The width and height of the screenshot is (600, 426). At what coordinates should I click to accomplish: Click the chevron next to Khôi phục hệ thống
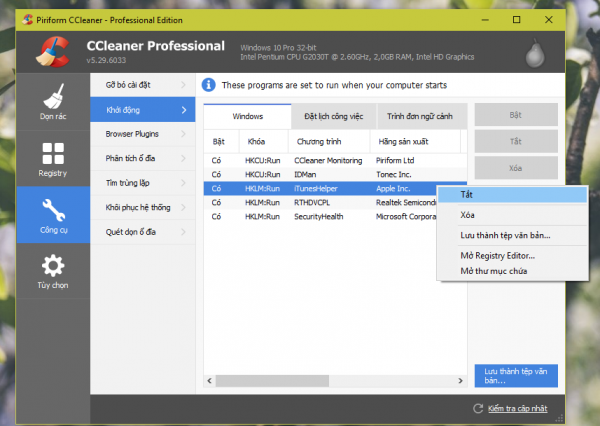point(183,207)
